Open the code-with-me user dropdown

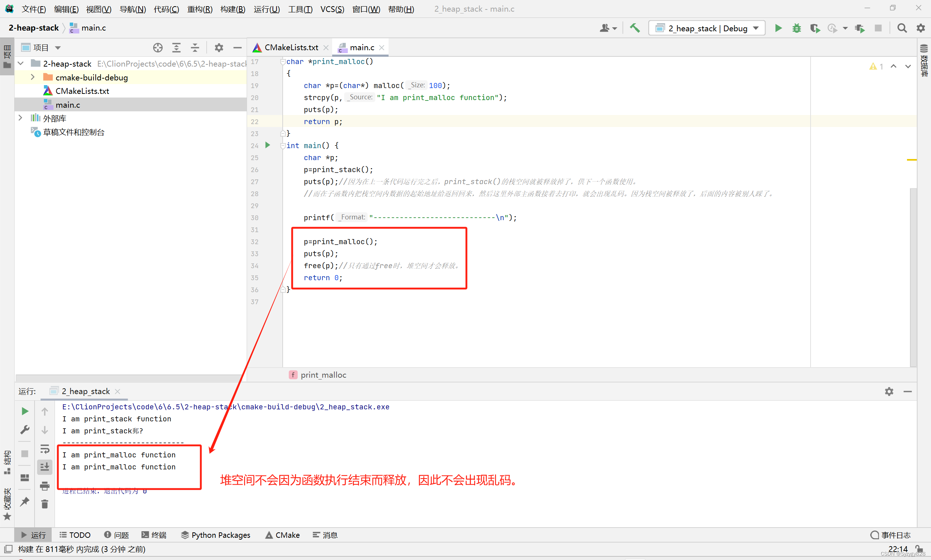(x=608, y=28)
